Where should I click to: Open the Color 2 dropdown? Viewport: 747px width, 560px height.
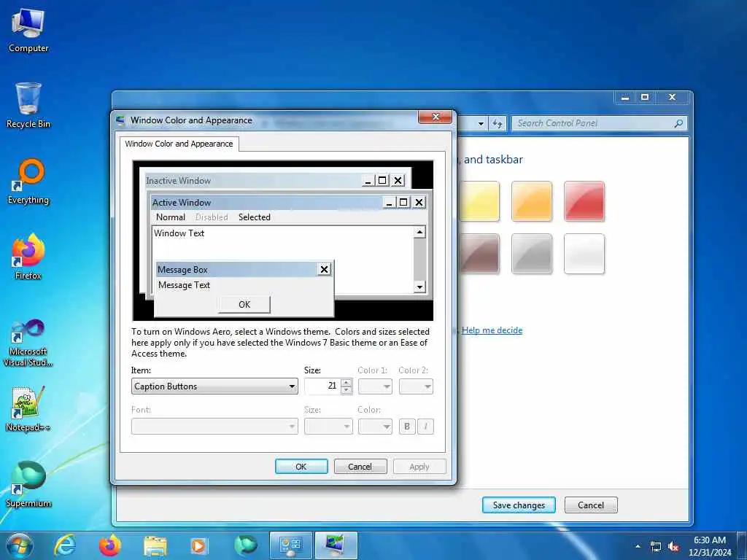pyautogui.click(x=416, y=386)
